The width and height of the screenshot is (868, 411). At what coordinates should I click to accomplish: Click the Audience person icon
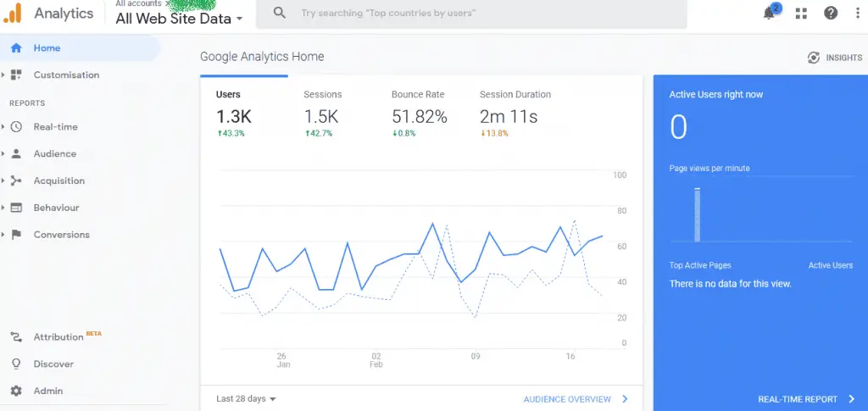pyautogui.click(x=16, y=153)
